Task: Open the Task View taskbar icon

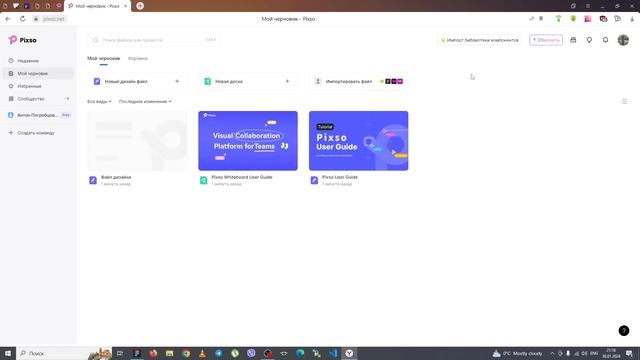Action: [120, 353]
